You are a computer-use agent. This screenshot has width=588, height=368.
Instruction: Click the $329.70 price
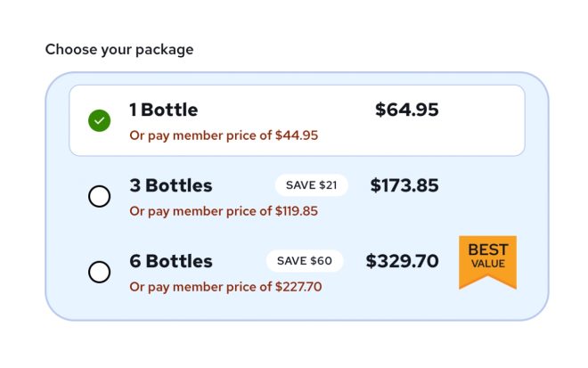click(x=403, y=261)
